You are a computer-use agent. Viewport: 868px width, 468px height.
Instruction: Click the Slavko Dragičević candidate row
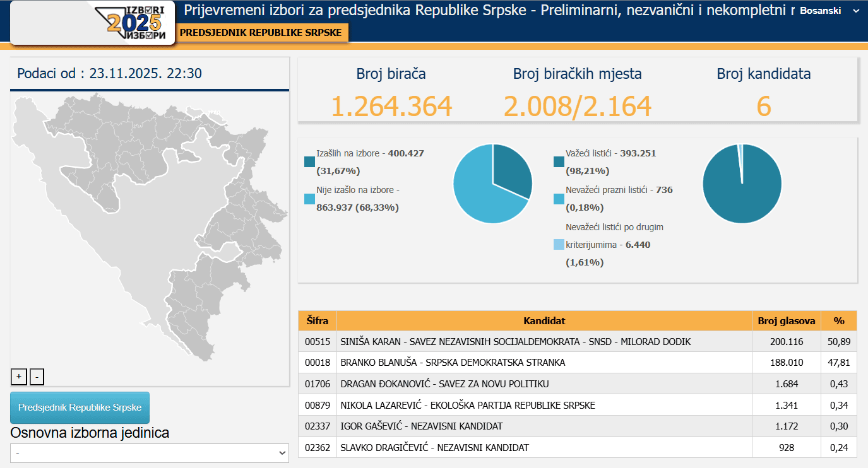(434, 448)
